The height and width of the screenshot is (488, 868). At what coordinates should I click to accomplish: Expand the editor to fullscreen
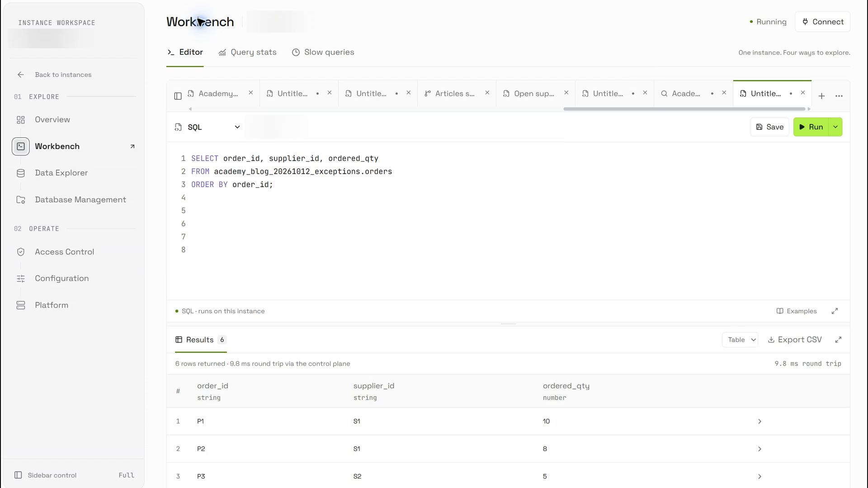point(835,311)
